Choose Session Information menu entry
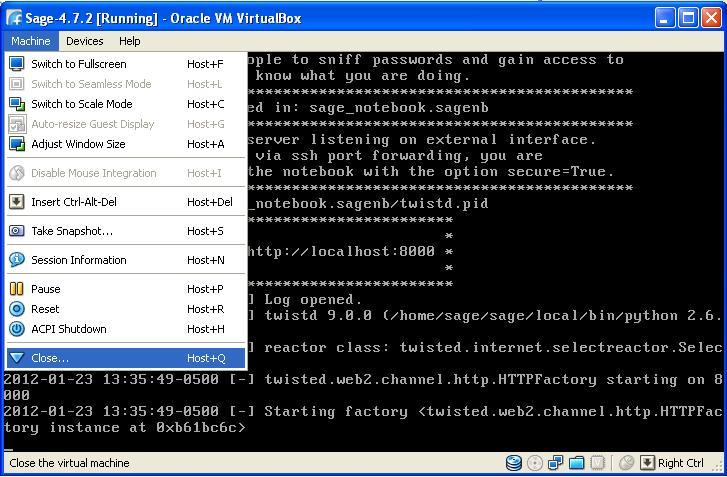Screen dimensions: 727x477 pos(78,260)
